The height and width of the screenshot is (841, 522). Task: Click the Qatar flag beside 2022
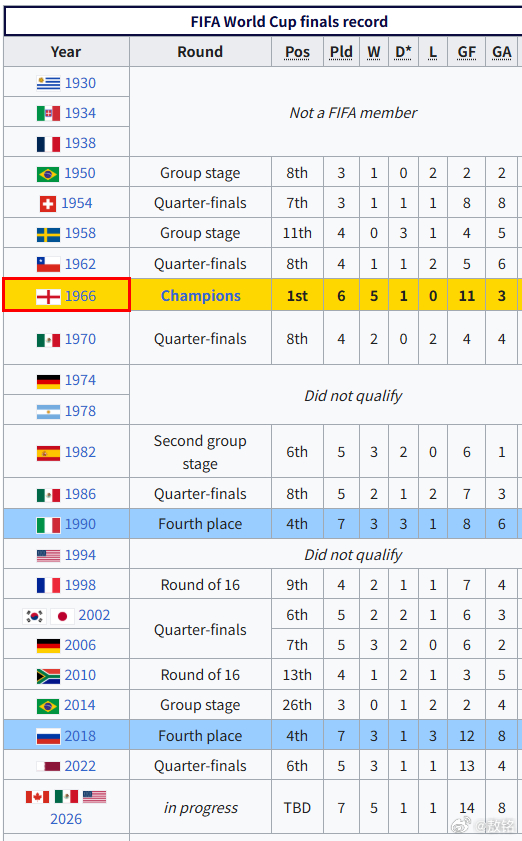click(x=48, y=766)
